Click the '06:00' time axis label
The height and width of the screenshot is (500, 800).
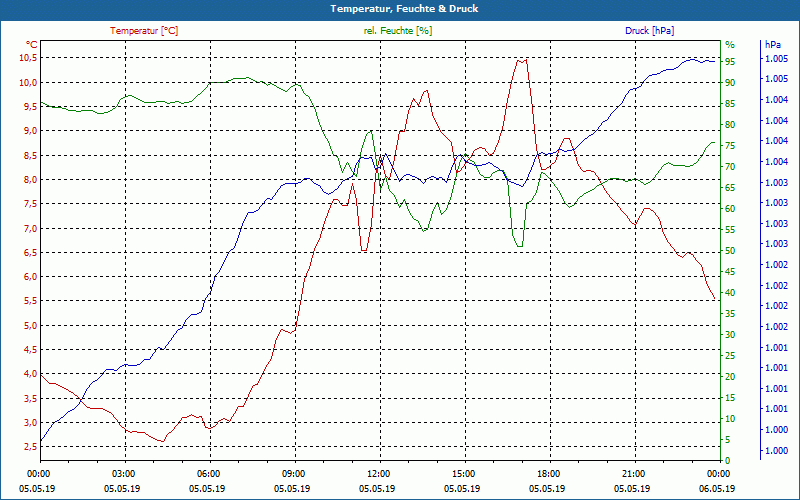click(208, 474)
